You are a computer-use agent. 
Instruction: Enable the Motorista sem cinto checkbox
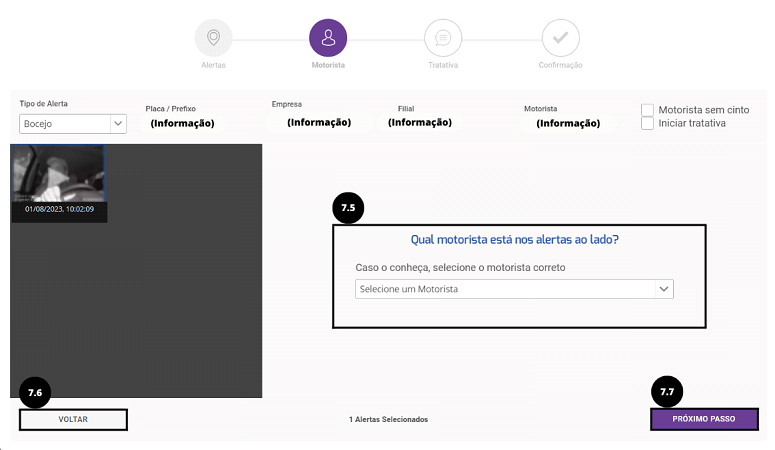647,110
